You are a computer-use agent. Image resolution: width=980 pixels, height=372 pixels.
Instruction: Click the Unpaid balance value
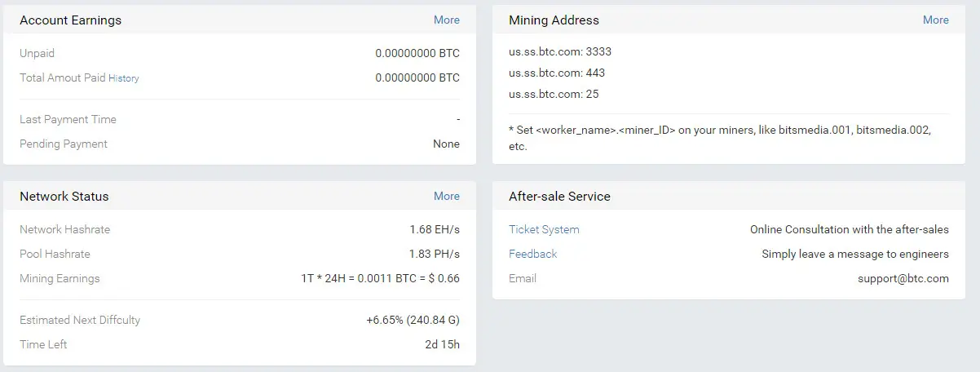[417, 53]
